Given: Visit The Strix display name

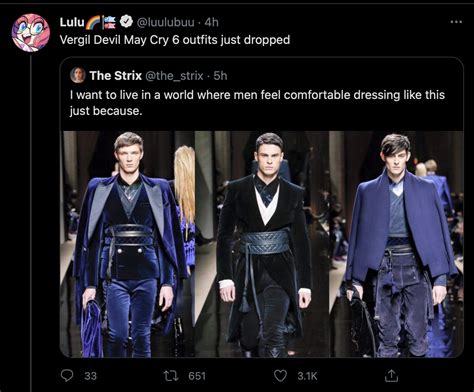Looking at the screenshot, I should pos(115,76).
